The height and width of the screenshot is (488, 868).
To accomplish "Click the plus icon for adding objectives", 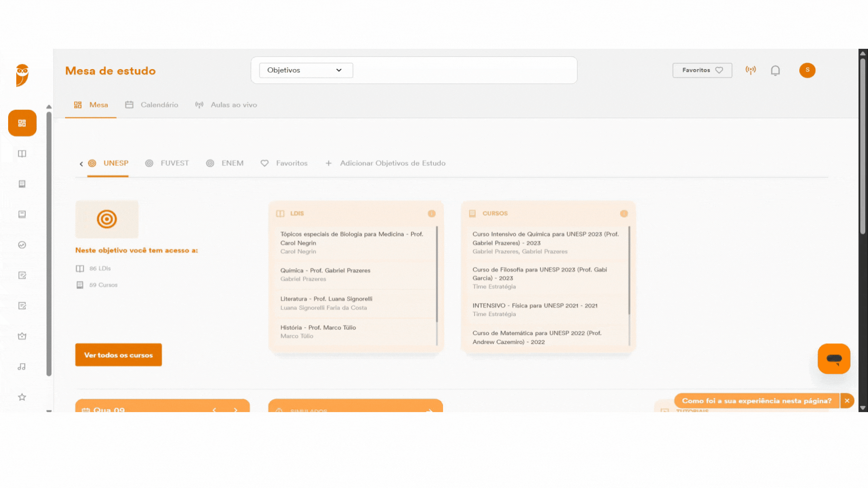I will [329, 163].
